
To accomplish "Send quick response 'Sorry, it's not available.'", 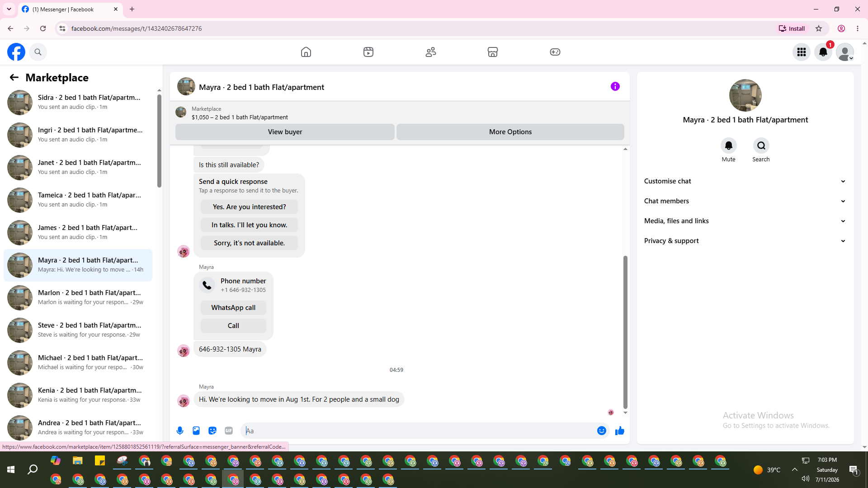I will pyautogui.click(x=249, y=243).
